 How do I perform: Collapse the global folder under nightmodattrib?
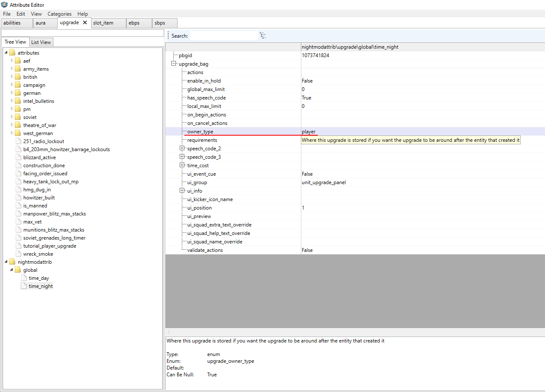point(12,270)
